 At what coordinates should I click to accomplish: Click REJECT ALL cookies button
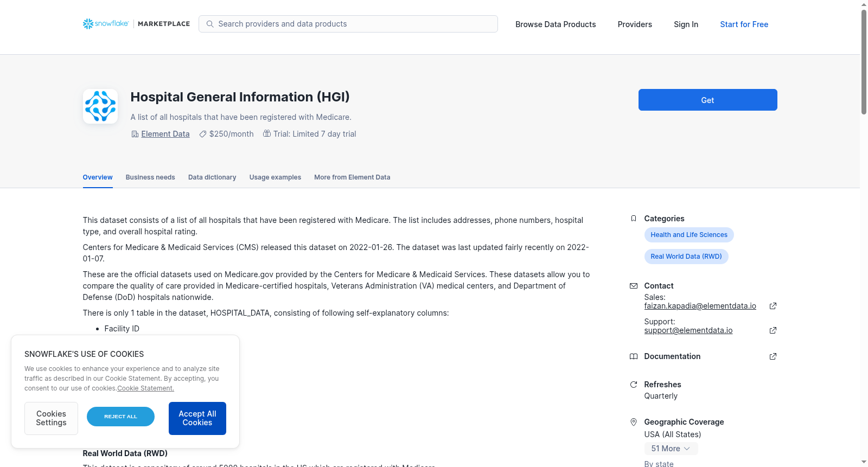click(120, 417)
